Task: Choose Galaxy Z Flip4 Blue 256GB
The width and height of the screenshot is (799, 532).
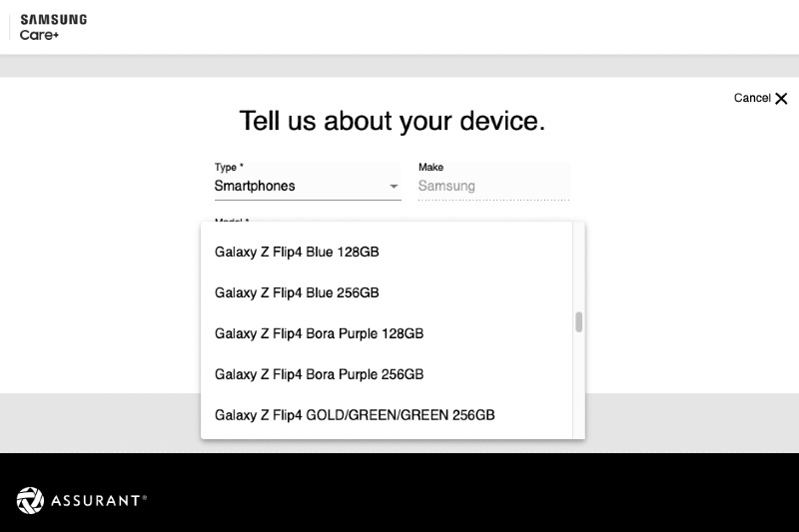Action: pos(297,293)
